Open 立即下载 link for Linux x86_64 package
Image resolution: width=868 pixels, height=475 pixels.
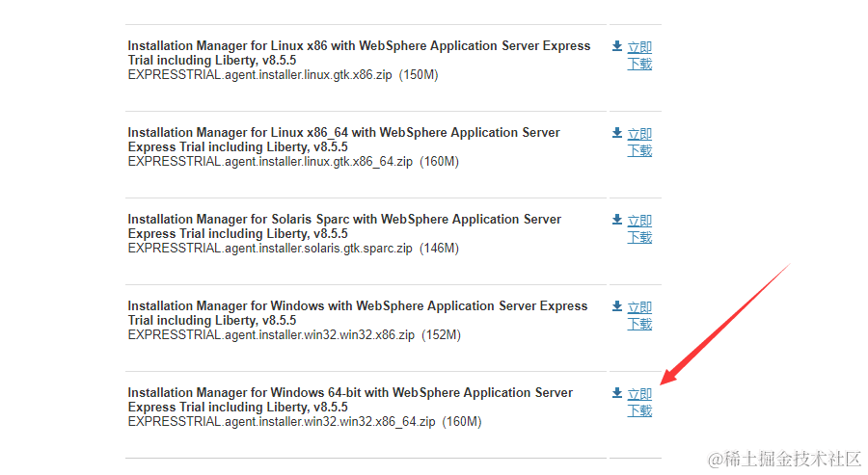[x=639, y=143]
